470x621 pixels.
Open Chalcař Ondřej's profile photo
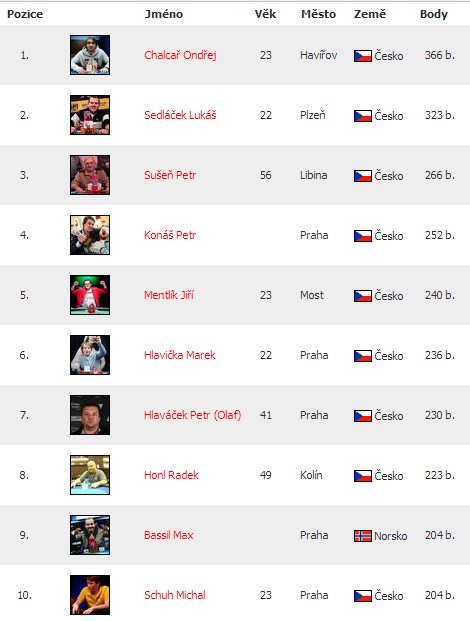point(90,55)
